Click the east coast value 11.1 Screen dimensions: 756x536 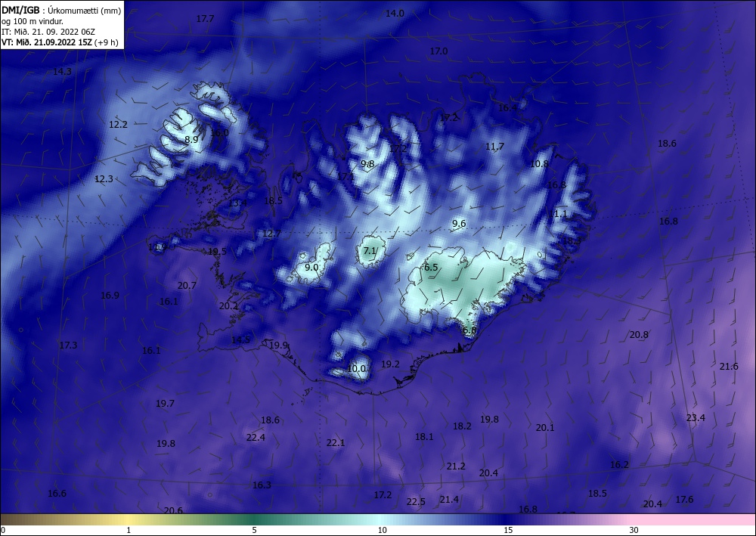tap(559, 213)
